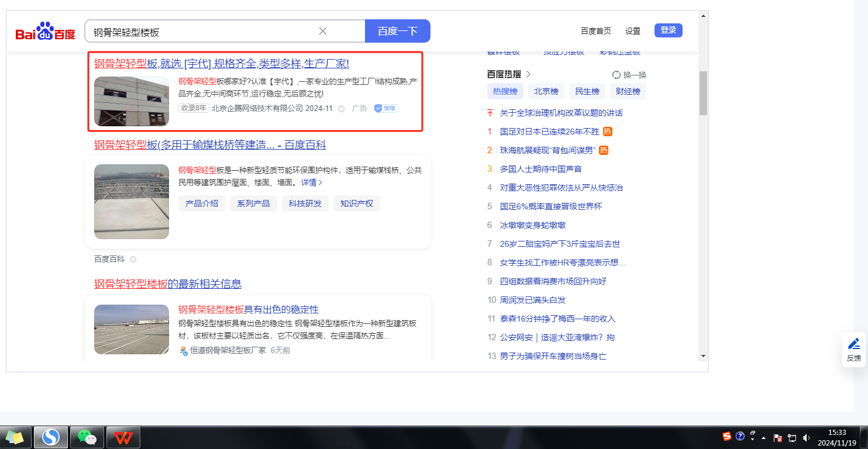Click the Sogou browser taskbar icon
Image resolution: width=868 pixels, height=449 pixels.
point(51,437)
